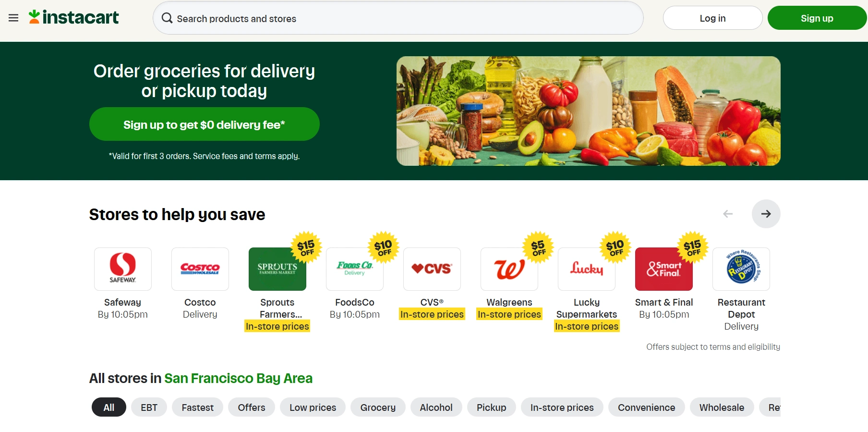Change location San Francisco Bay Area link

(238, 378)
